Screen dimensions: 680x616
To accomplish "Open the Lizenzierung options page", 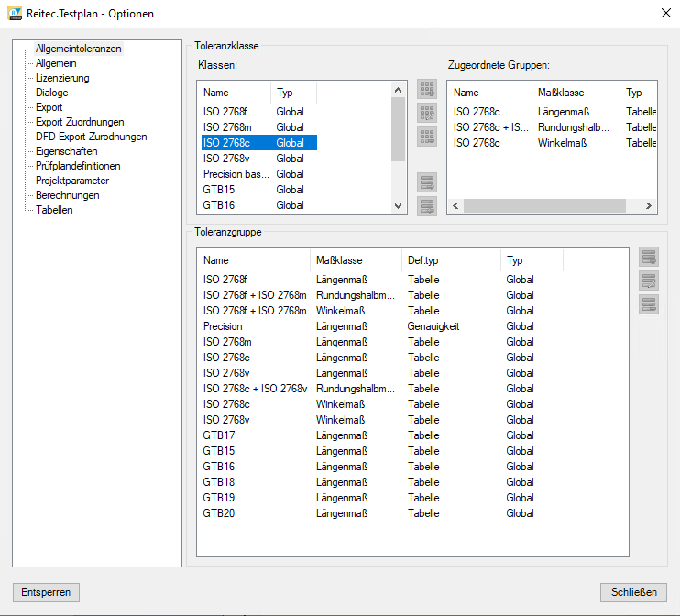I will [x=62, y=78].
